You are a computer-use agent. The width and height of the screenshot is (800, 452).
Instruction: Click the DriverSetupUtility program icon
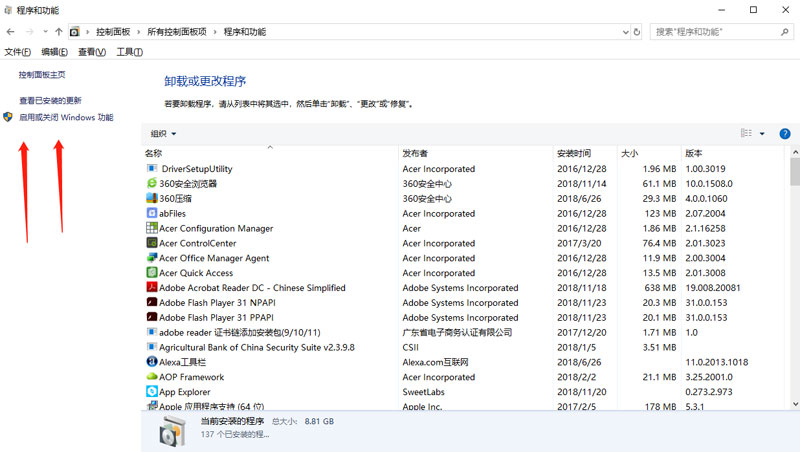pyautogui.click(x=152, y=168)
